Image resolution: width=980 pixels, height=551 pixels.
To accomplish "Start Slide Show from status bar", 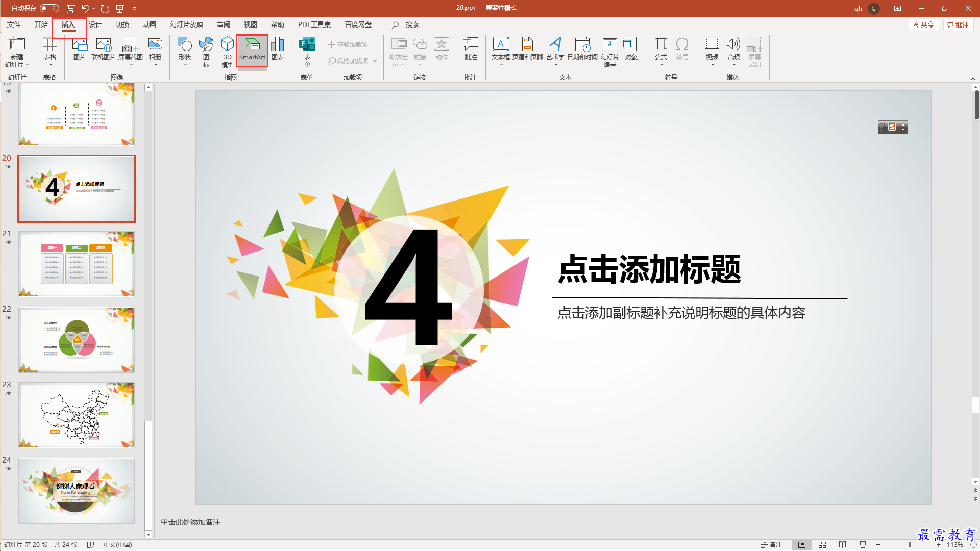I will [863, 545].
